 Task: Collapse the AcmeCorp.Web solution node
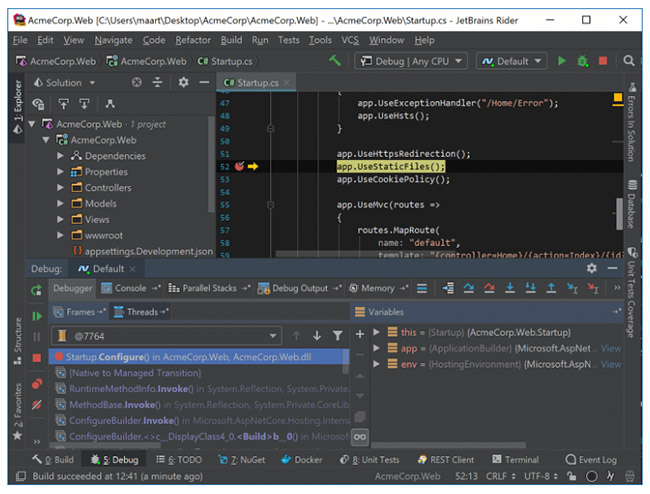point(32,124)
